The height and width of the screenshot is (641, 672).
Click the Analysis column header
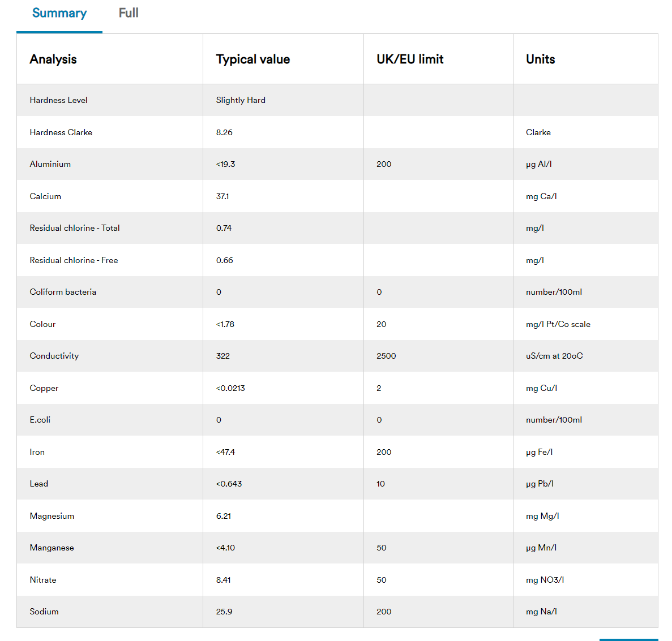point(53,59)
